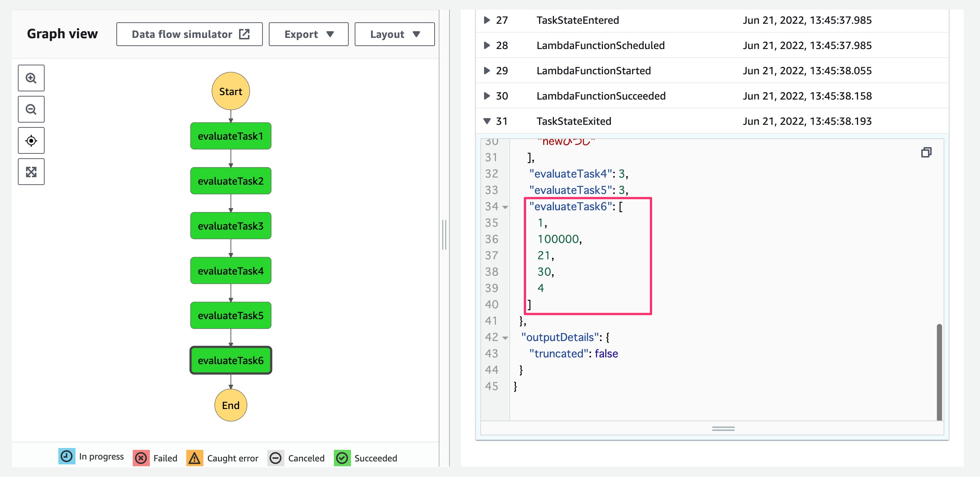Click the JSON panel bottom resize handle
Screen dimensions: 980x477
pos(723,428)
